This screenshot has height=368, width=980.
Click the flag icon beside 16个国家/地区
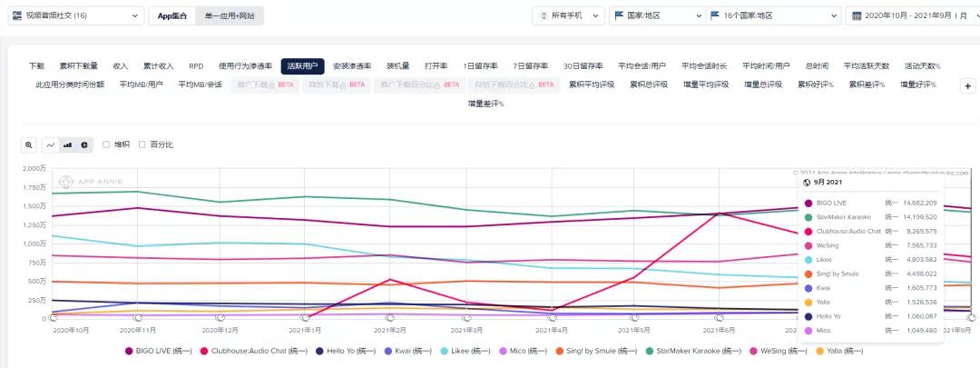pos(715,15)
